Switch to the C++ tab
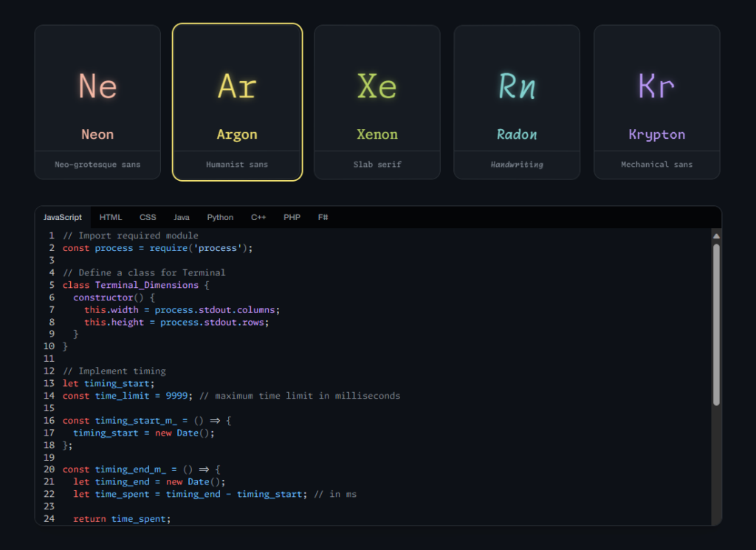This screenshot has width=756, height=550. [258, 217]
